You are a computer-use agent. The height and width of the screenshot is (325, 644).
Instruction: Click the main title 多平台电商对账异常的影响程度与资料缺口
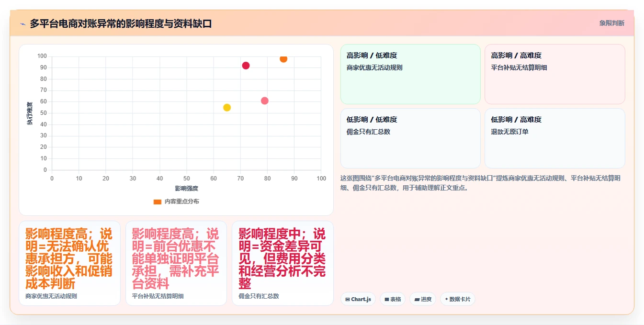click(121, 23)
